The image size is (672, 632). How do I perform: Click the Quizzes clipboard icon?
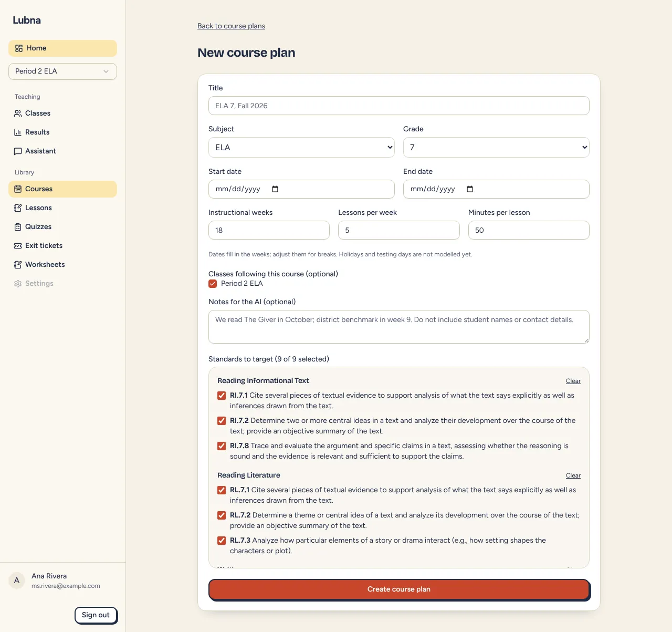[x=18, y=227]
